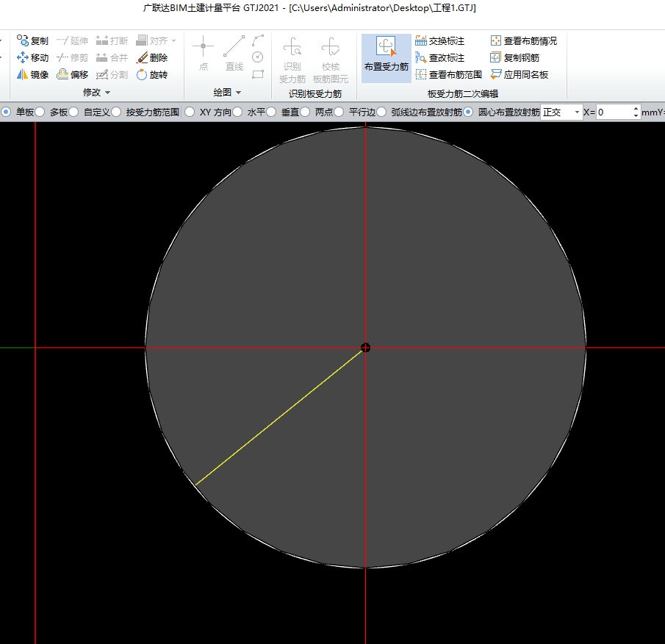Click the 打断 (break) tool
Viewport: 665px width, 644px height.
coord(112,40)
